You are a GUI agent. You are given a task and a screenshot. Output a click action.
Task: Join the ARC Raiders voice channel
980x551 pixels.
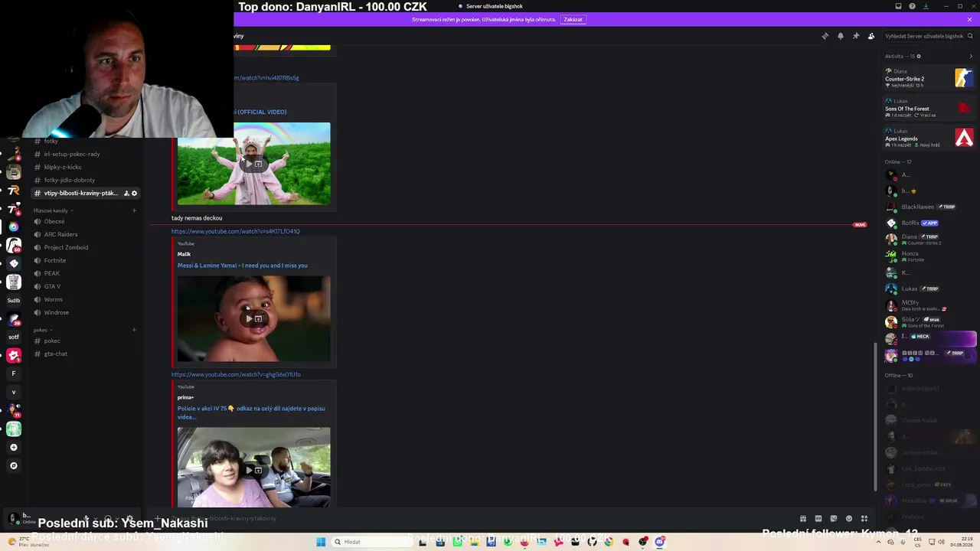(85, 234)
